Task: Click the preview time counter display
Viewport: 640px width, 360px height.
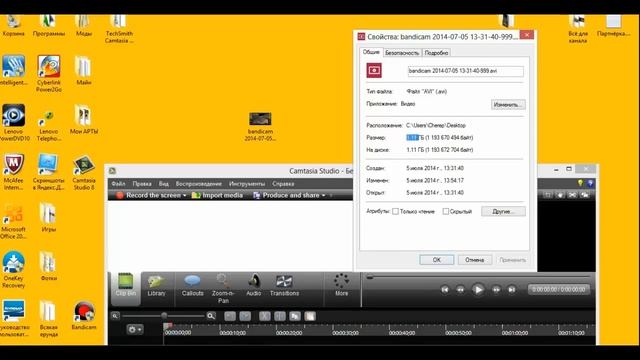Action: (x=559, y=289)
